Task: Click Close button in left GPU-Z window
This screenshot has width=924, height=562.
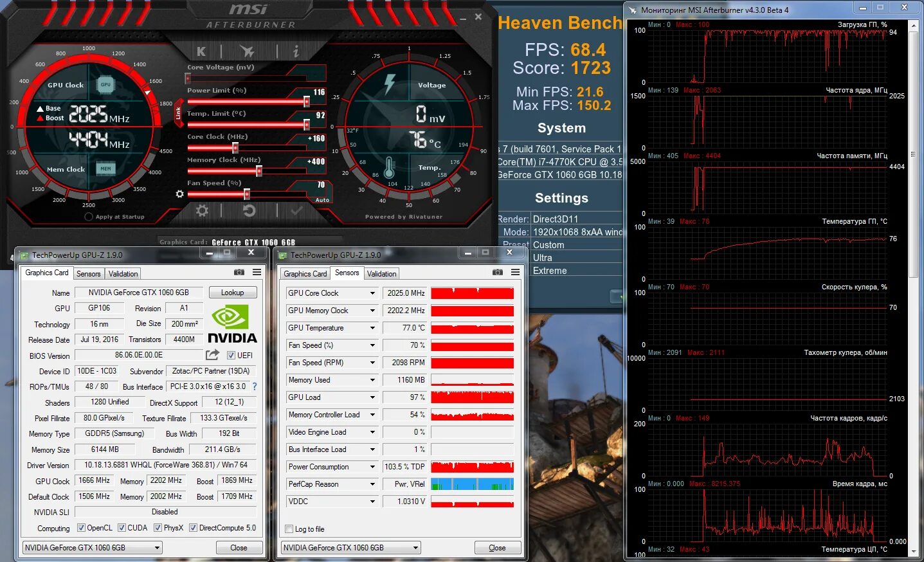Action: point(239,548)
